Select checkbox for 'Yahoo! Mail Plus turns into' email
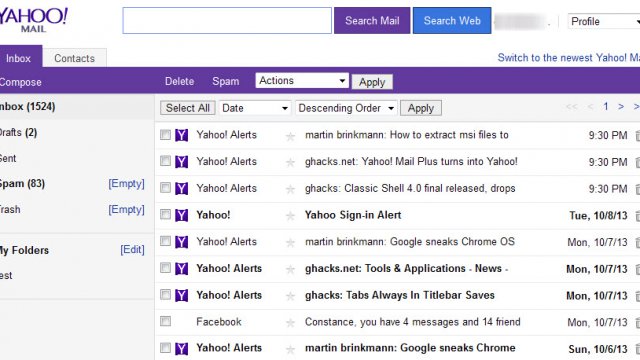This screenshot has width=640, height=360. (165, 161)
